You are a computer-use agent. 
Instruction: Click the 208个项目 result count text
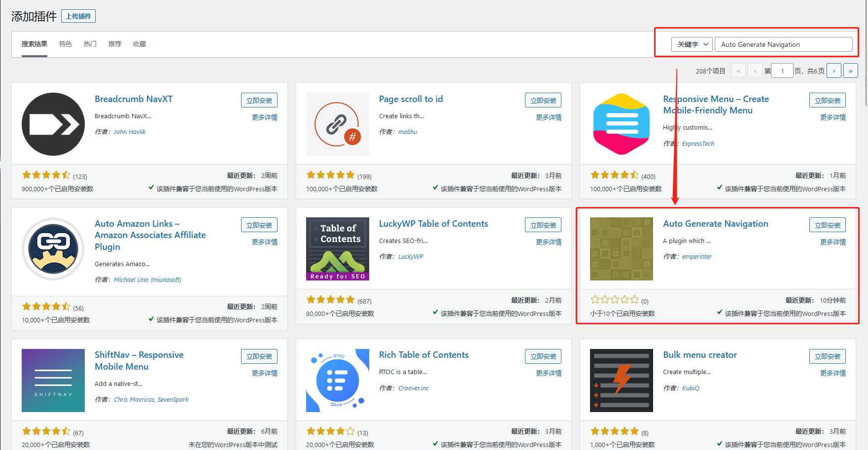point(710,71)
